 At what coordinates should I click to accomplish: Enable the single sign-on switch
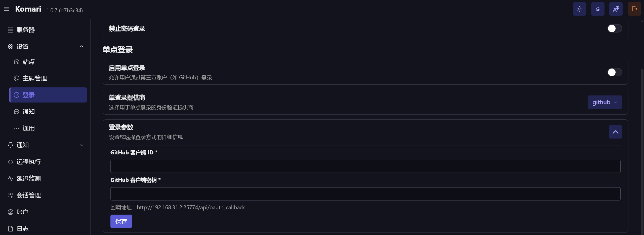click(615, 72)
